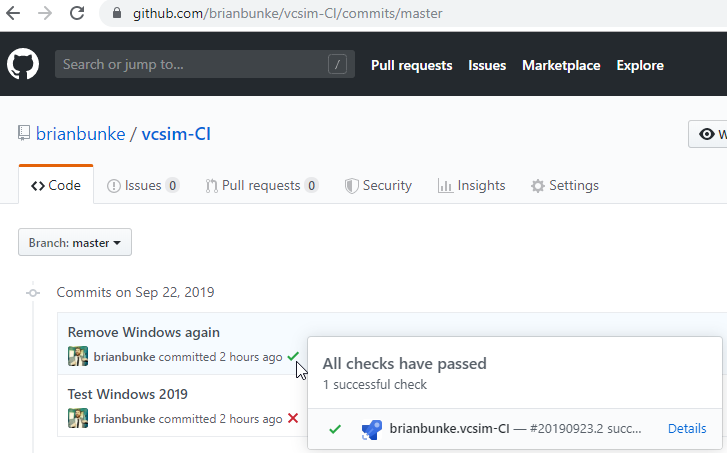Click the browser forward arrow
Viewport: 727px width, 453px height.
pyautogui.click(x=46, y=14)
